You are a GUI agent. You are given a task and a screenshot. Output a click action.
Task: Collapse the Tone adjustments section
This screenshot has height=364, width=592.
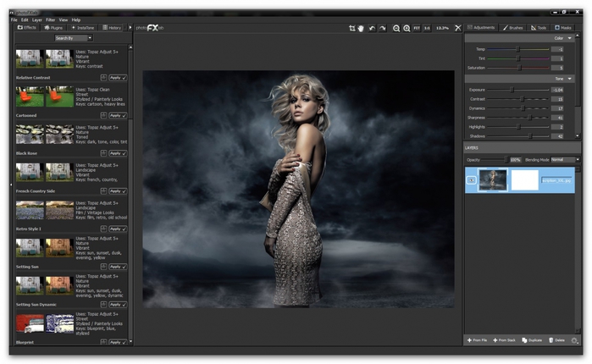coord(570,79)
